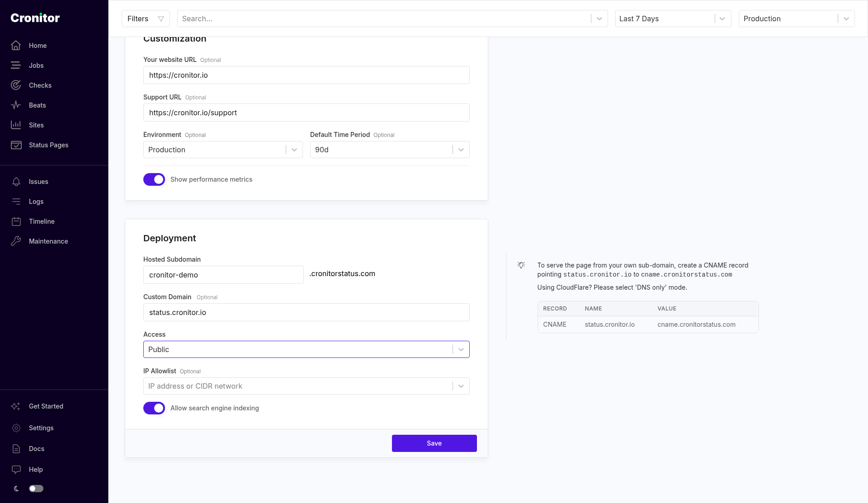Click the Settings gear icon

16,428
